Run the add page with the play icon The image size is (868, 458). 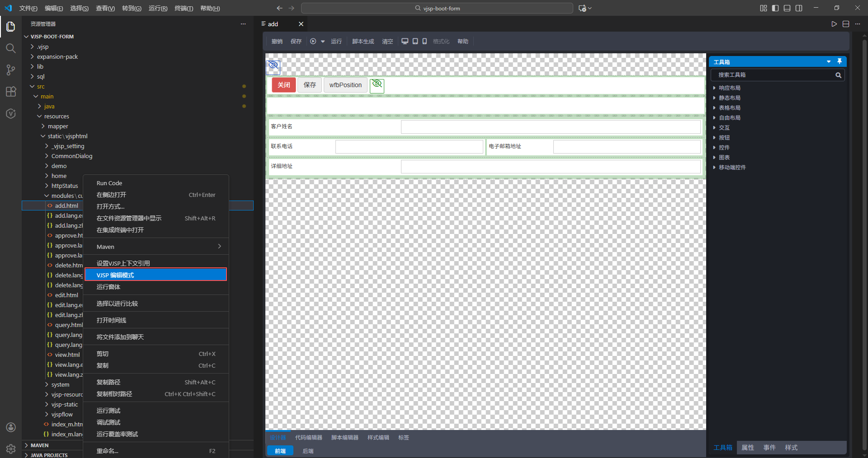[x=834, y=24]
